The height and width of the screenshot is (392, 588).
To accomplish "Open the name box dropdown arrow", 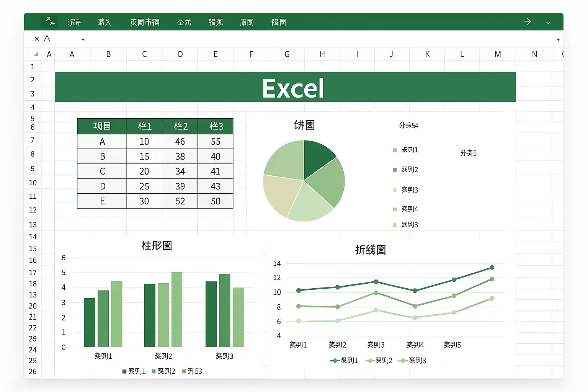I will [83, 39].
